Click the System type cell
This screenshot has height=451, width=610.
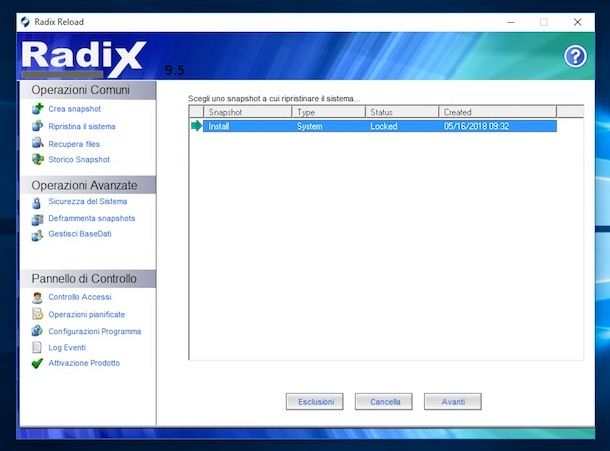pyautogui.click(x=310, y=126)
